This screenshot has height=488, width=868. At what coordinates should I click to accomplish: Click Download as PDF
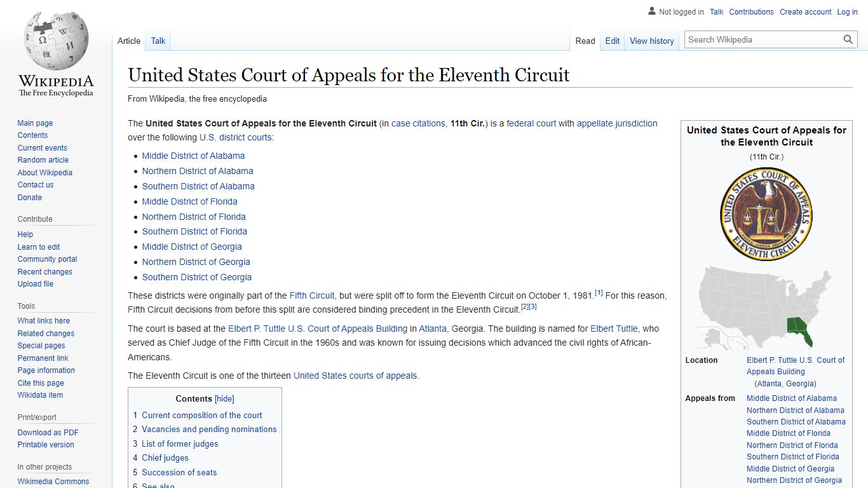(48, 433)
